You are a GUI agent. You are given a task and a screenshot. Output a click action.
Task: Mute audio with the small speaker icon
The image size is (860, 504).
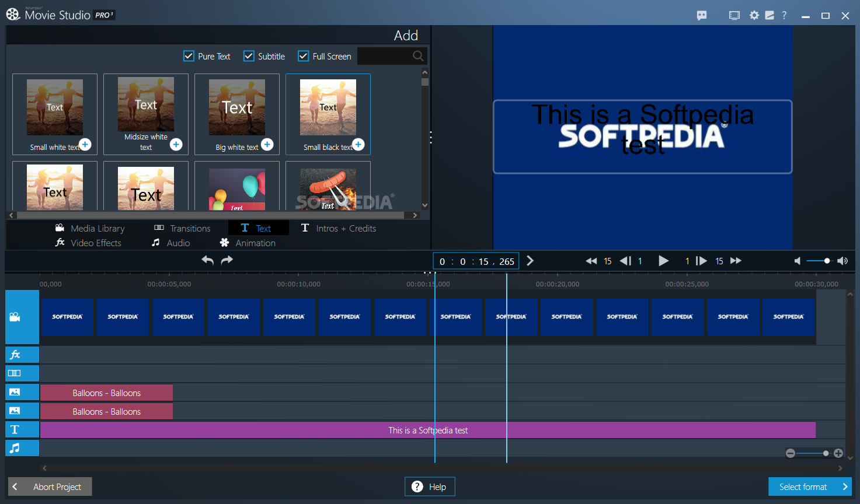click(798, 261)
